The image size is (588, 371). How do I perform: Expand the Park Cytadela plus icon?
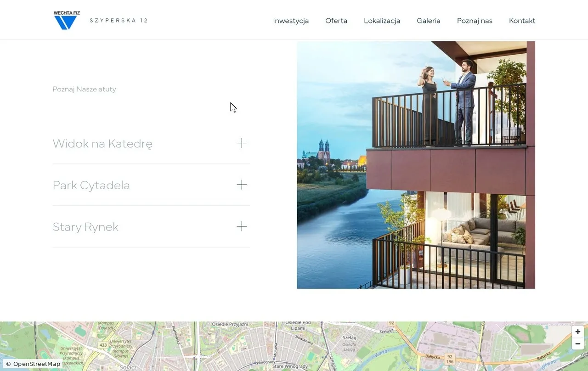point(242,185)
